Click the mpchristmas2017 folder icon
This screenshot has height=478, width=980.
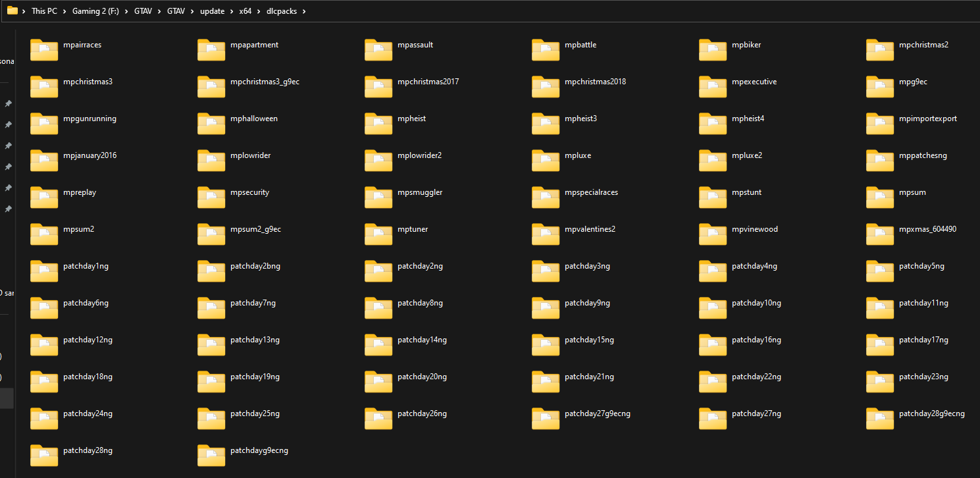tap(378, 86)
